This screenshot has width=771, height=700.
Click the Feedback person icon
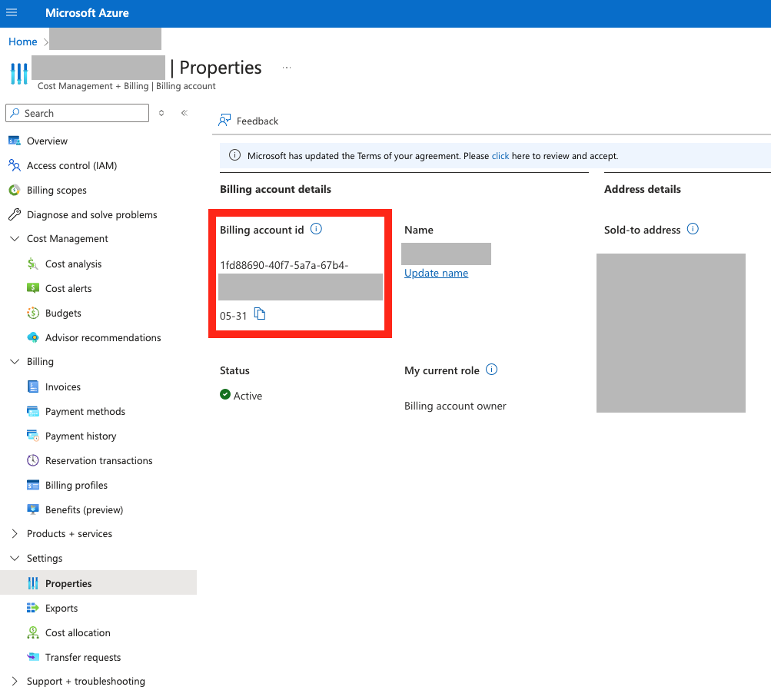(224, 121)
